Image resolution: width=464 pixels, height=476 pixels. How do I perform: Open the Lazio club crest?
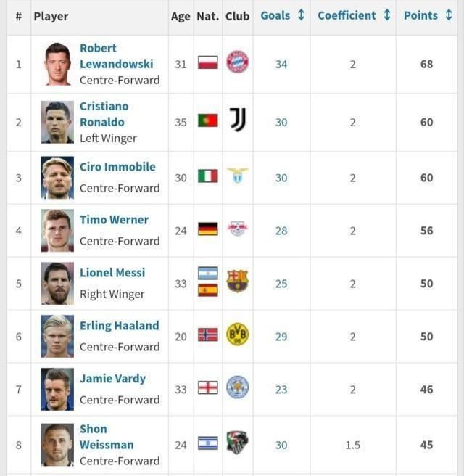pyautogui.click(x=238, y=175)
